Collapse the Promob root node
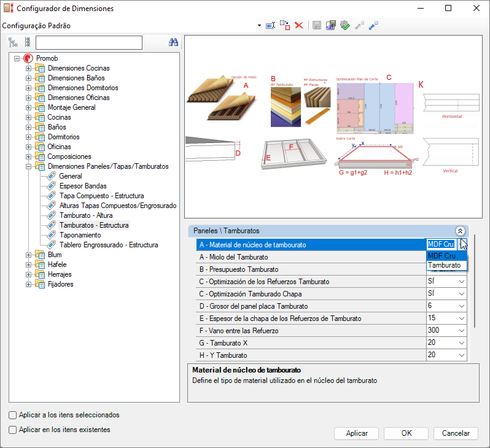Image resolution: width=490 pixels, height=448 pixels. (17, 58)
